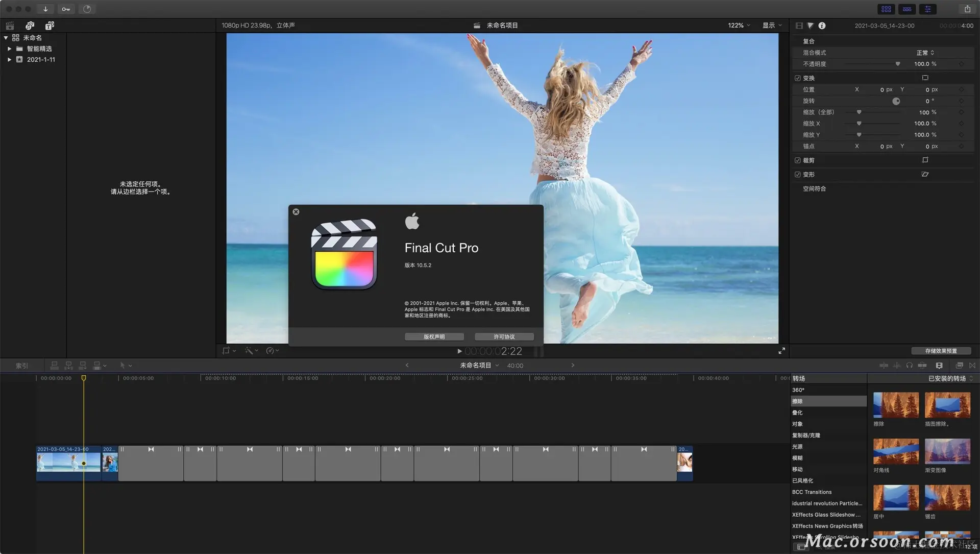Expand the 智能精选 folder
Image resolution: width=980 pixels, height=554 pixels.
point(9,49)
